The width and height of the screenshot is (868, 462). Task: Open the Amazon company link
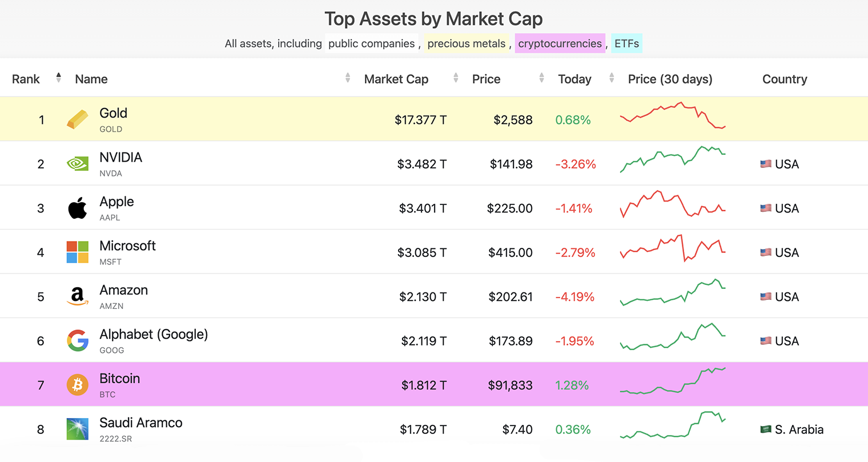click(x=123, y=290)
